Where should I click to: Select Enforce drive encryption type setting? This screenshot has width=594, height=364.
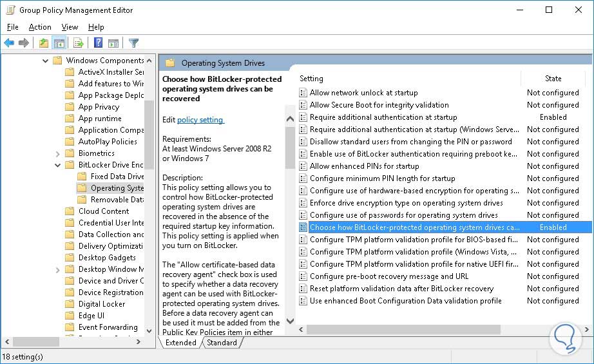point(406,203)
